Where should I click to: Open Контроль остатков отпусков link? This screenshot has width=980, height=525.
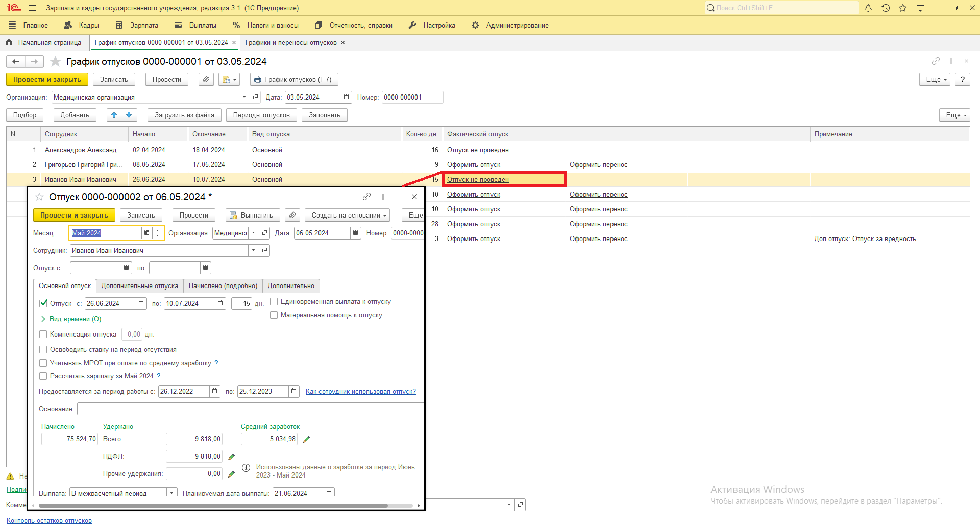[49, 521]
